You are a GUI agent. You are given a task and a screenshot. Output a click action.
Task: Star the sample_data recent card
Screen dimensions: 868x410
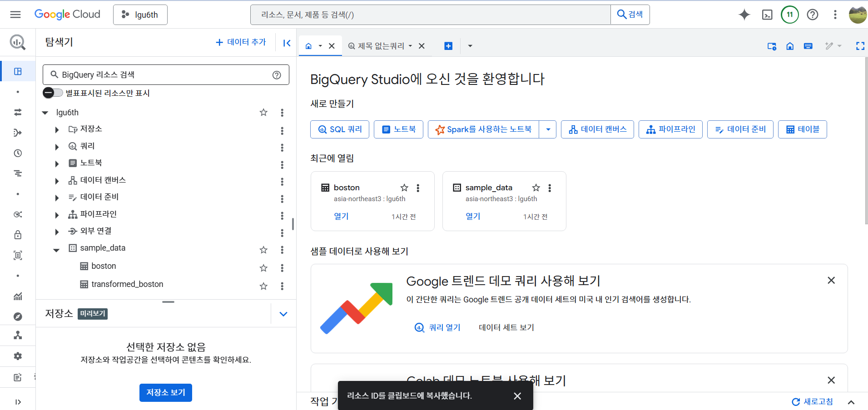point(536,188)
